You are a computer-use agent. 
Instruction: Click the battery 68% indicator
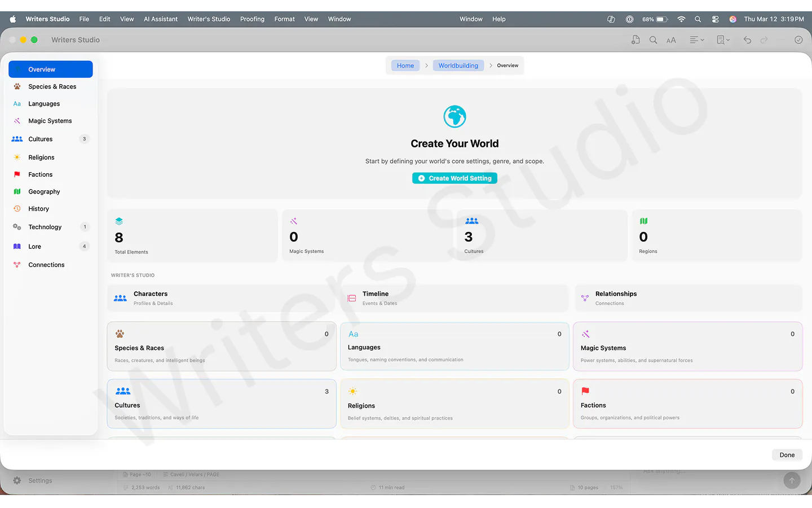pos(655,19)
